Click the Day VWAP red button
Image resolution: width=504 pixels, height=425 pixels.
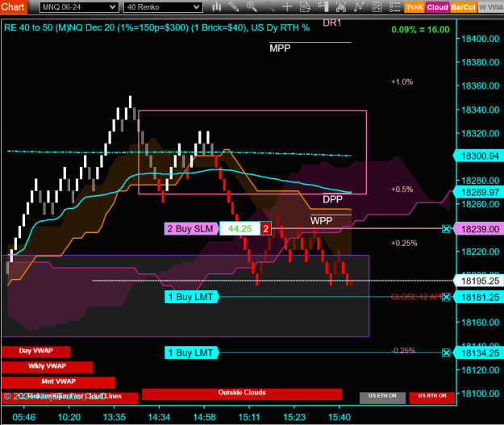pyautogui.click(x=35, y=352)
